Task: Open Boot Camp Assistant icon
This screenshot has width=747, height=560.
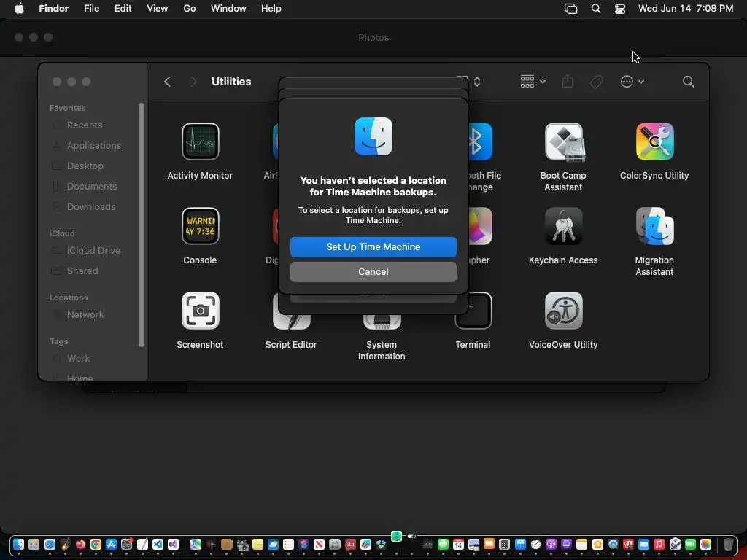Action: [x=564, y=141]
